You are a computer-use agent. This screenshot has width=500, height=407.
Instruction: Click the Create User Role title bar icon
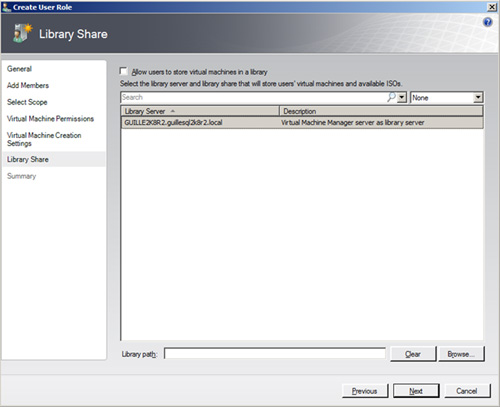click(6, 7)
